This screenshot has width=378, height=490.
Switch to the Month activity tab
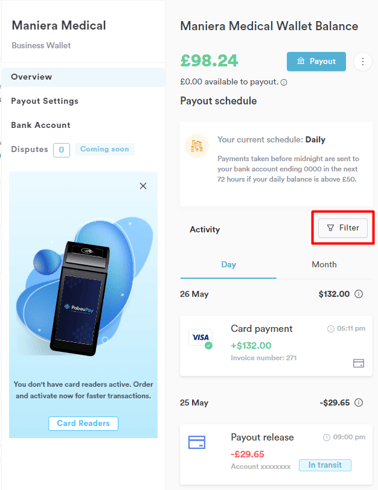(324, 265)
